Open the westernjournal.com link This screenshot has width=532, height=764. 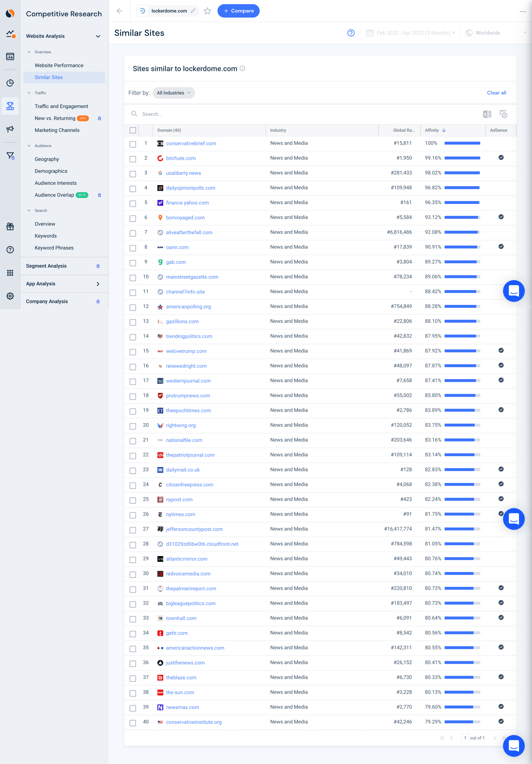coord(188,381)
